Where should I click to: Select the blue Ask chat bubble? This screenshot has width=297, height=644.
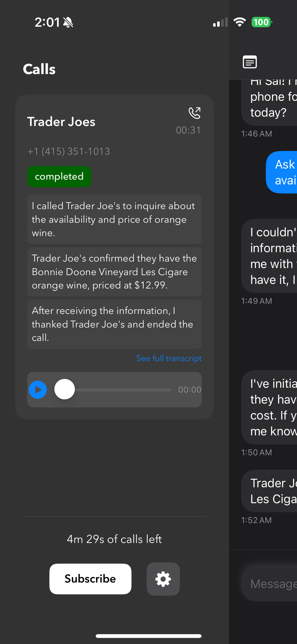tap(282, 172)
